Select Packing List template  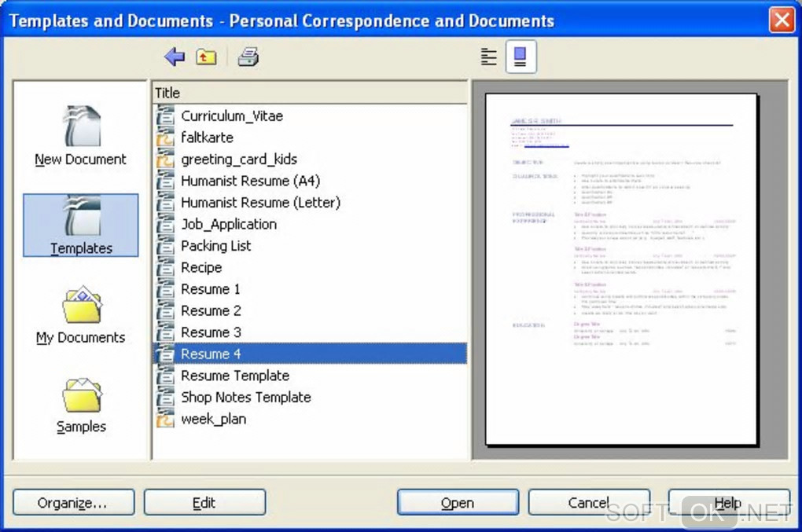[310, 246]
